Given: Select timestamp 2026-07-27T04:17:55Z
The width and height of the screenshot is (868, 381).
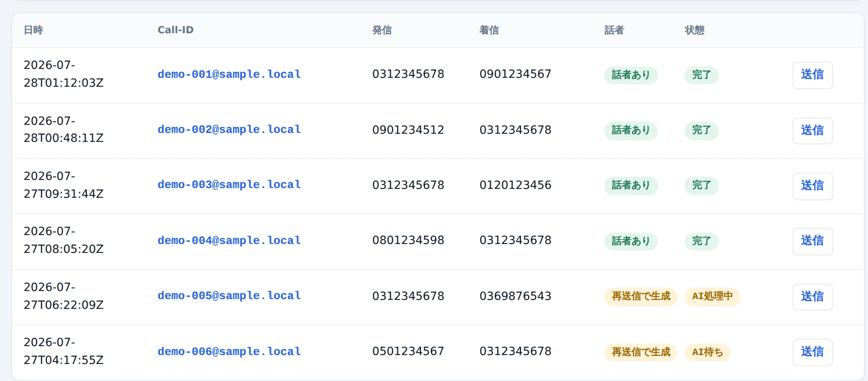Looking at the screenshot, I should click(x=64, y=351).
